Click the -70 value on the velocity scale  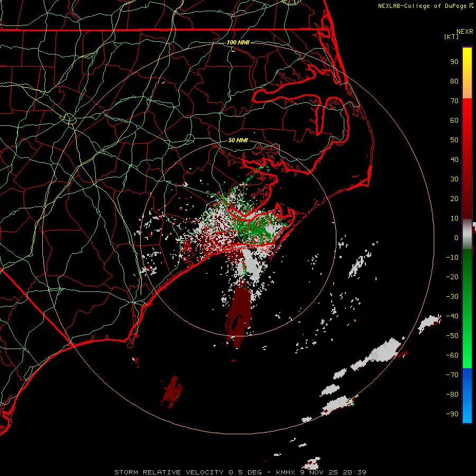(452, 375)
